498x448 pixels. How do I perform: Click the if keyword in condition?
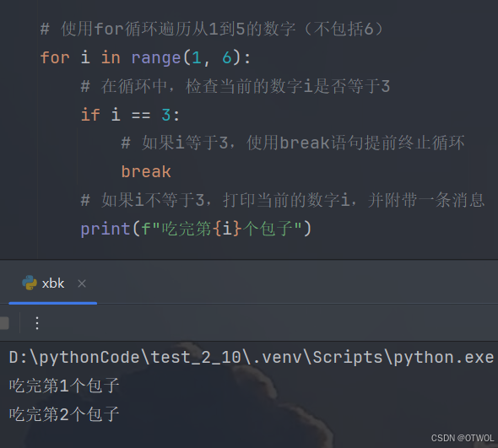(90, 114)
